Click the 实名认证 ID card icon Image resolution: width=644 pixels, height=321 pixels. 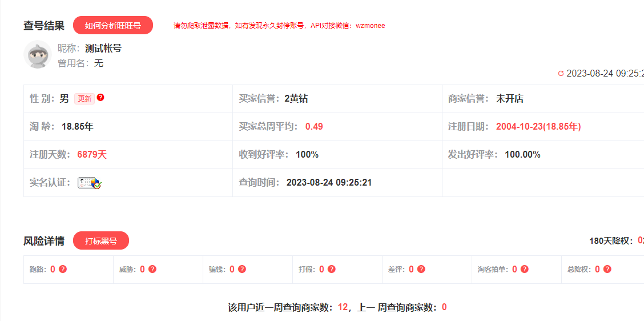click(x=90, y=183)
